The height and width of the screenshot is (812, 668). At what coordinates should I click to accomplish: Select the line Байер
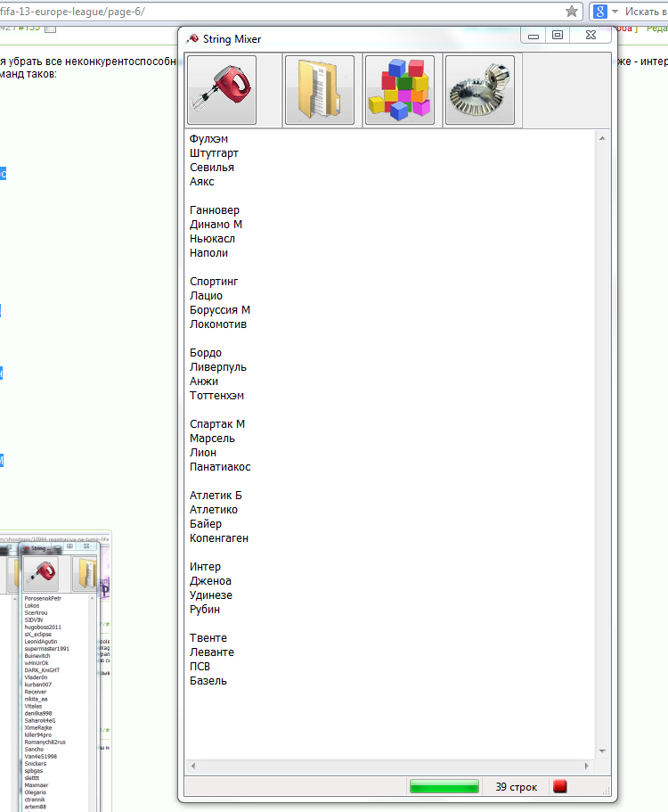[x=206, y=523]
